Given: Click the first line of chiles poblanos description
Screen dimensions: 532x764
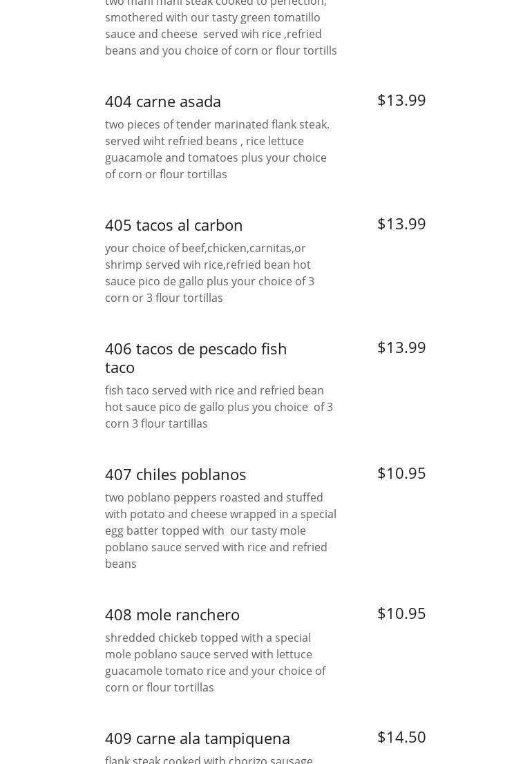Looking at the screenshot, I should (214, 497).
